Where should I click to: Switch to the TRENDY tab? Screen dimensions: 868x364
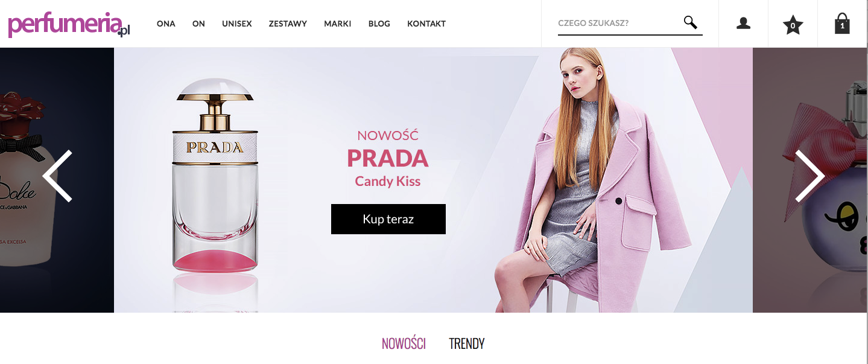coord(467,344)
